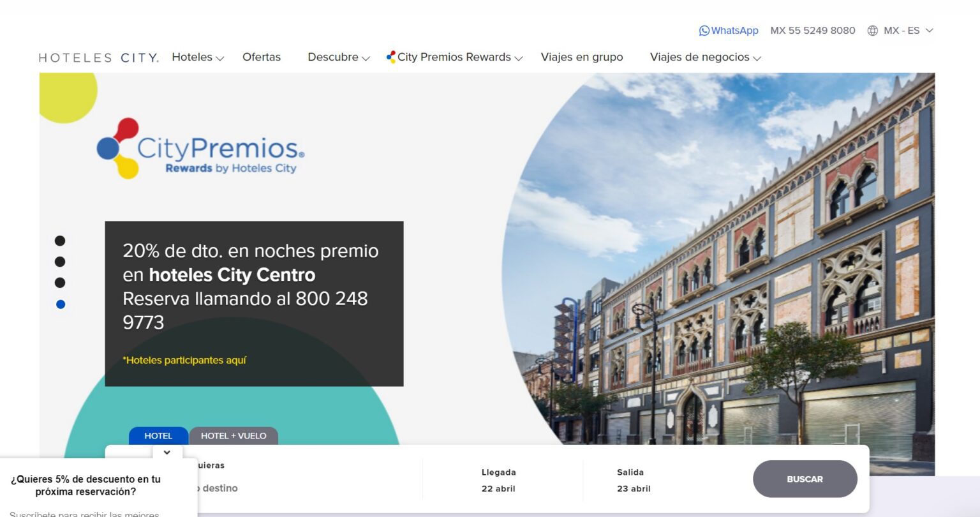This screenshot has width=980, height=517.
Task: Click the WhatsApp icon in top bar
Action: tap(704, 31)
